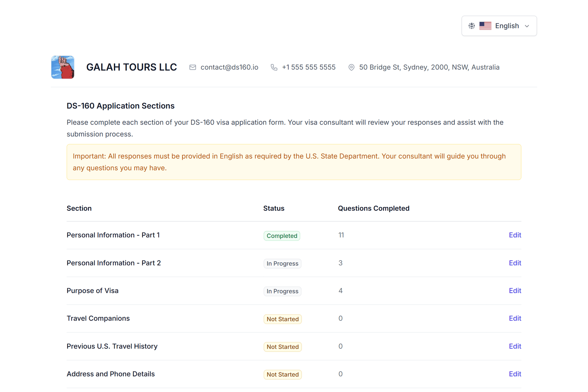Edit Personal Information - Part 1
The width and height of the screenshot is (588, 392).
click(515, 235)
